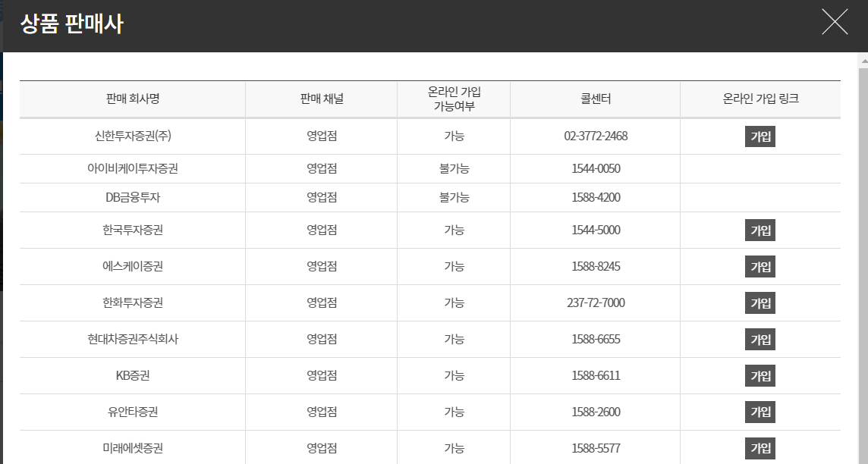The image size is (868, 464).
Task: Click company name 현대차증권주식회사
Action: coord(133,339)
